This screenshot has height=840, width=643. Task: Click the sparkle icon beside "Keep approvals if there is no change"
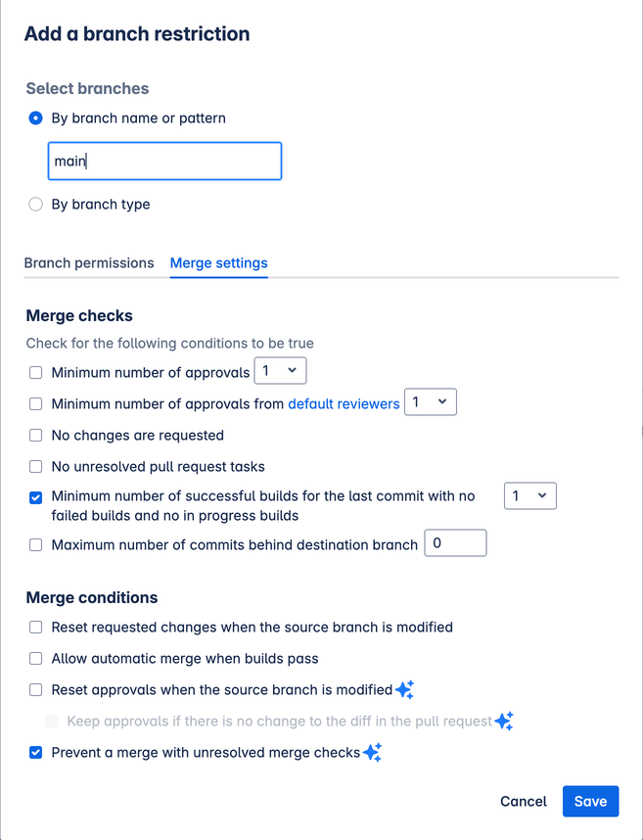(x=505, y=721)
